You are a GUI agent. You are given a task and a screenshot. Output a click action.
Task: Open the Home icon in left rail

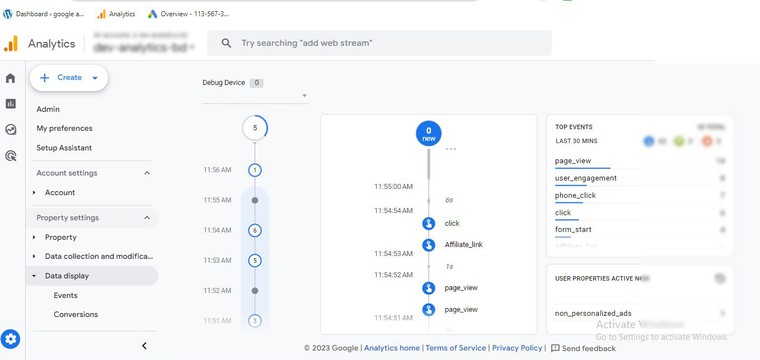point(10,78)
